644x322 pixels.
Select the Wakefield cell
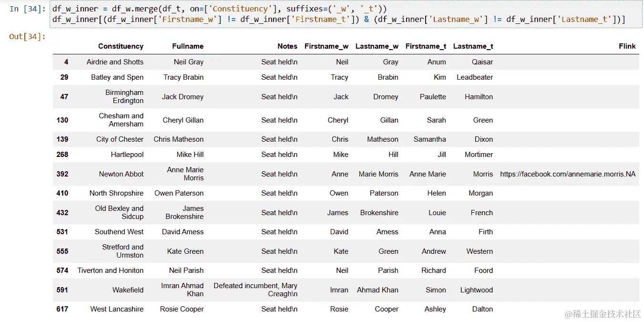tap(128, 290)
